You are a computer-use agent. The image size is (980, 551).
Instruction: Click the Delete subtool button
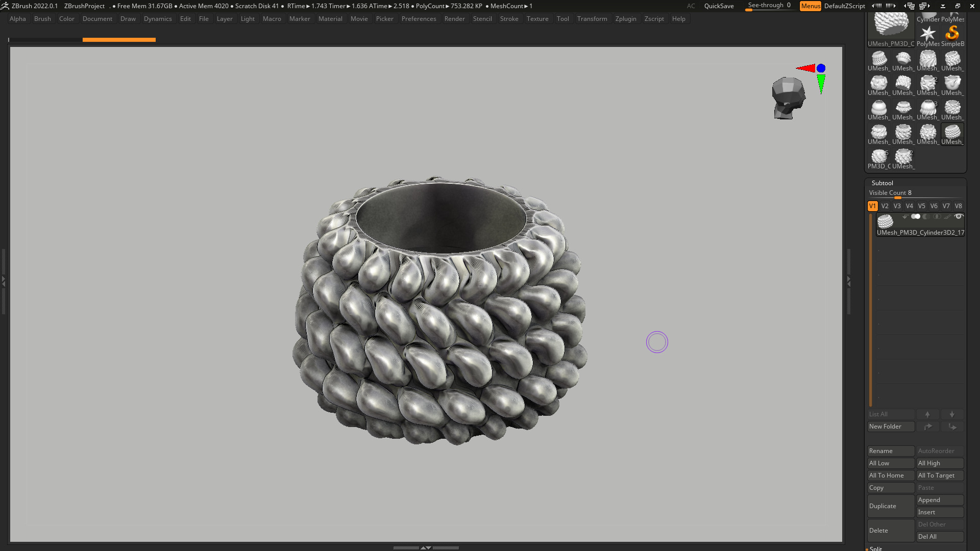point(891,531)
